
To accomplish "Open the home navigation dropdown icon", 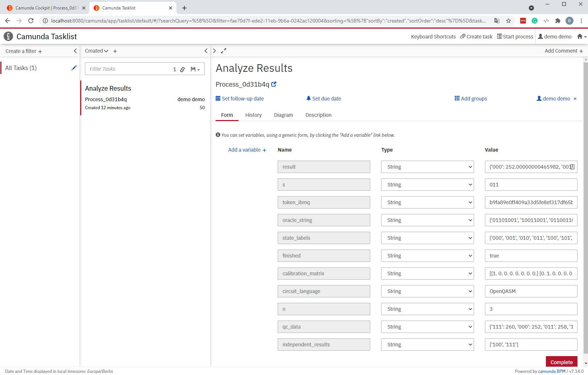I will pos(582,37).
